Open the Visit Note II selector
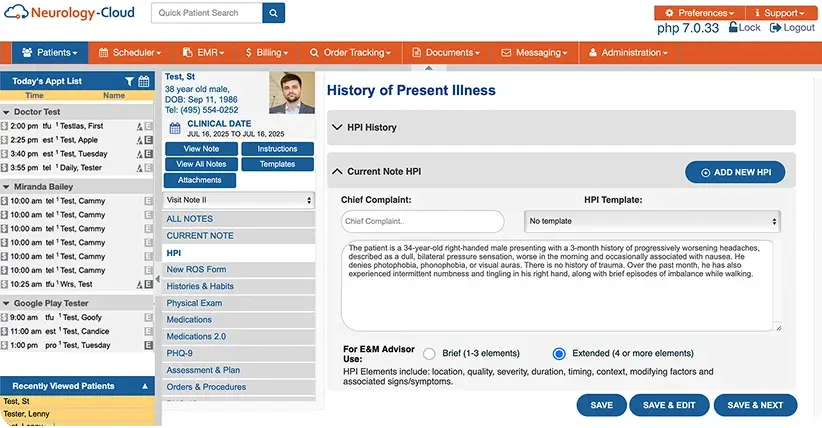 pos(239,200)
